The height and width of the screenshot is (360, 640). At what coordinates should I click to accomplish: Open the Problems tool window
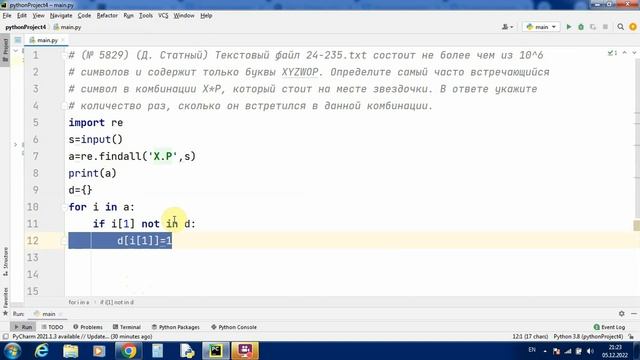tap(88, 327)
